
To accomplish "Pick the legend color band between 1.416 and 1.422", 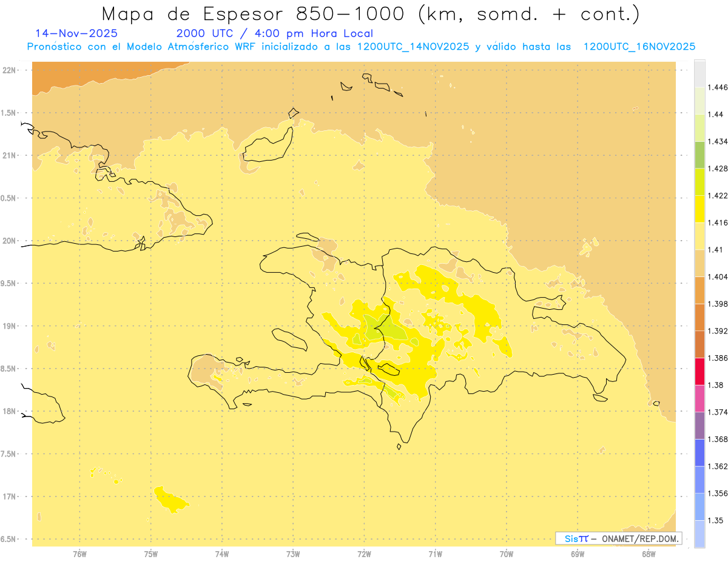I will pos(699,209).
